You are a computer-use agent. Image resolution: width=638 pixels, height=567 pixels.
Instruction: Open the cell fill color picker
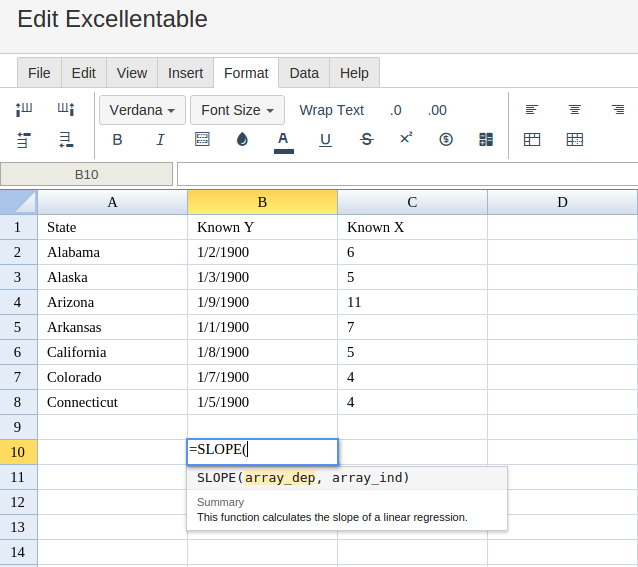coord(242,140)
